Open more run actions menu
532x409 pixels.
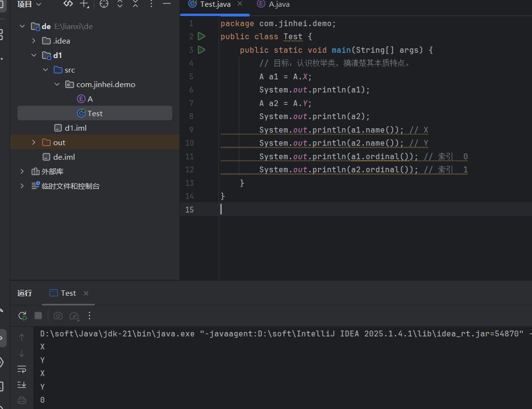pyautogui.click(x=89, y=316)
